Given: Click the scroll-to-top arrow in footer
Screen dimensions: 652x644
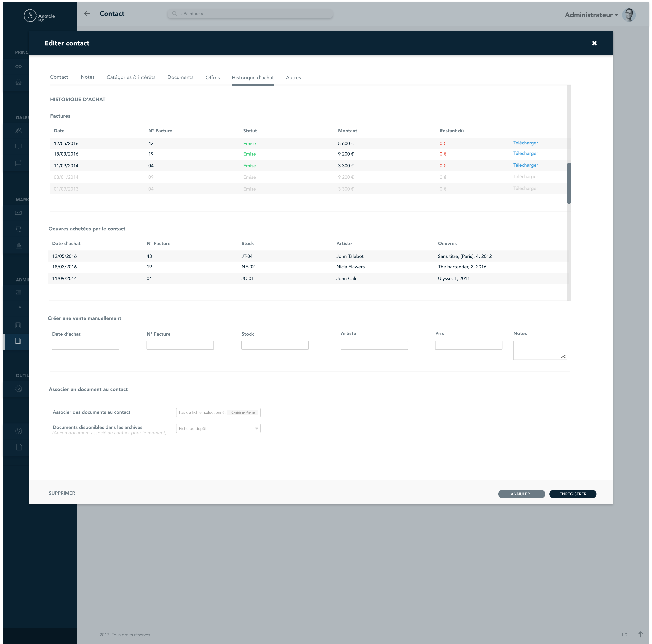Looking at the screenshot, I should coord(641,635).
